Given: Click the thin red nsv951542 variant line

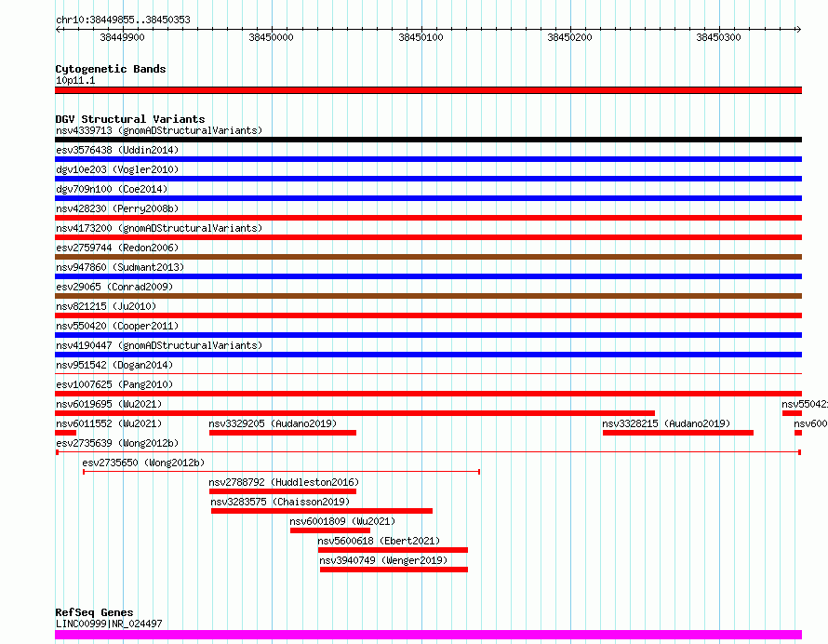Looking at the screenshot, I should pos(428,374).
